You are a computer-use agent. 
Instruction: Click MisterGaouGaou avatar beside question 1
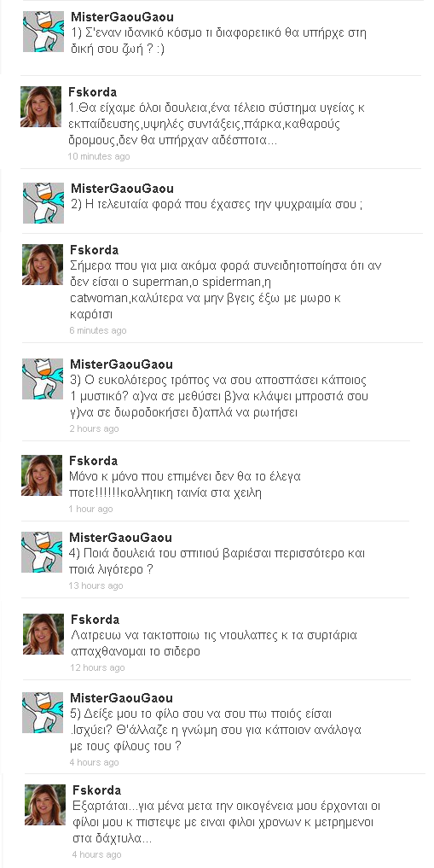pyautogui.click(x=43, y=32)
